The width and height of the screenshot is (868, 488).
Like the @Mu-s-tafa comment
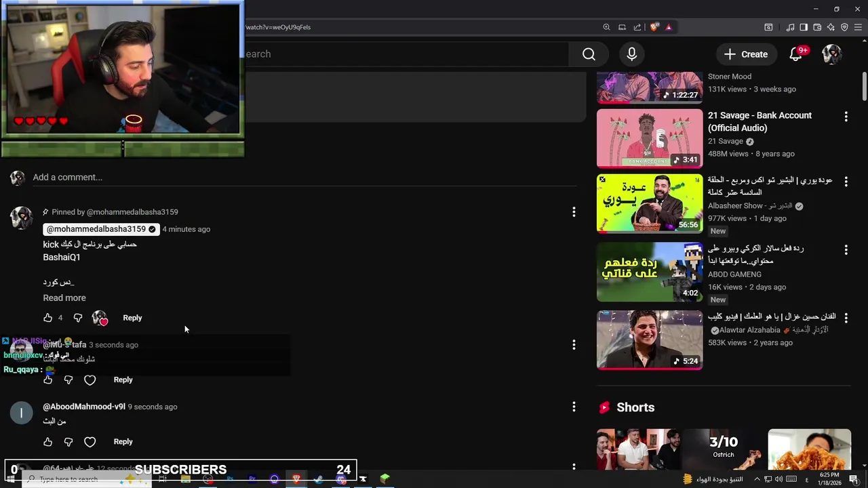pyautogui.click(x=47, y=380)
